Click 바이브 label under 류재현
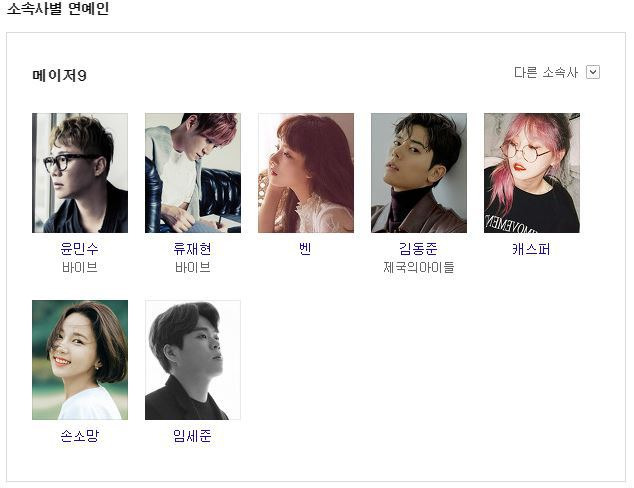 [x=192, y=267]
